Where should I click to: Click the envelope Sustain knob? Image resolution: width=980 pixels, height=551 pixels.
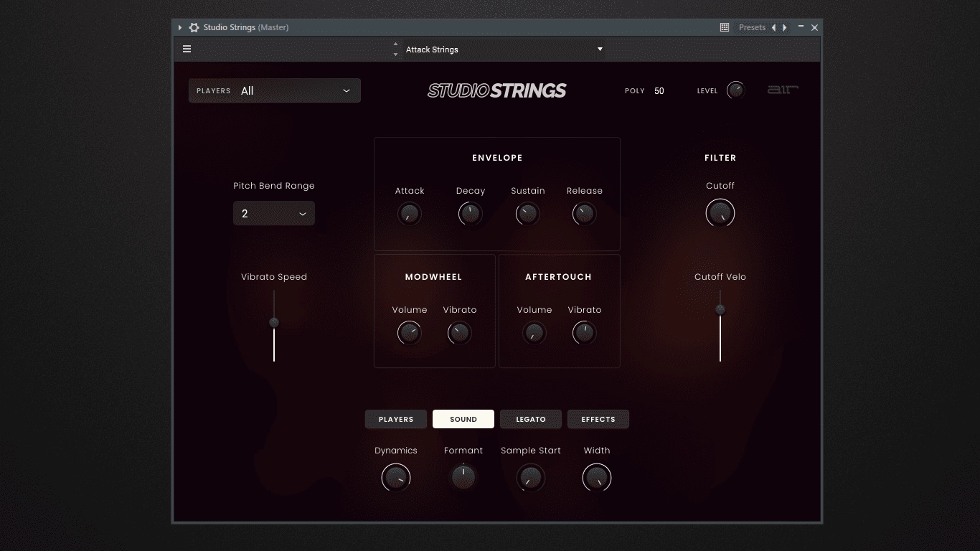point(527,214)
